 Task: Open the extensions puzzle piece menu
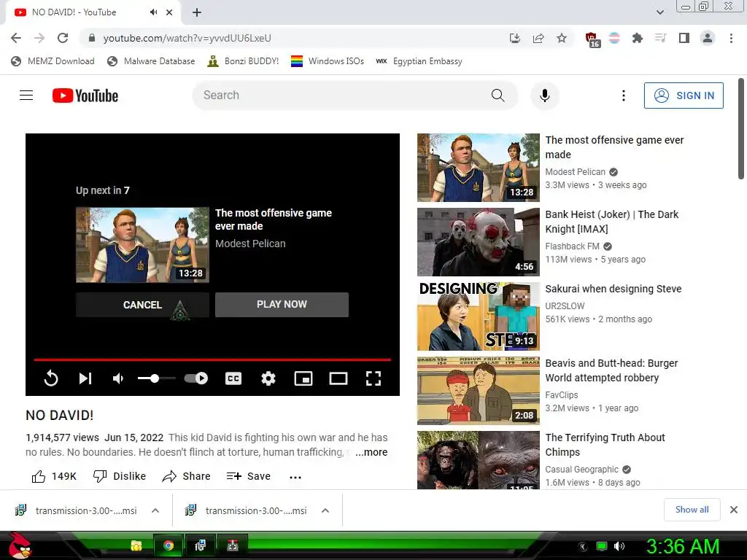[637, 38]
